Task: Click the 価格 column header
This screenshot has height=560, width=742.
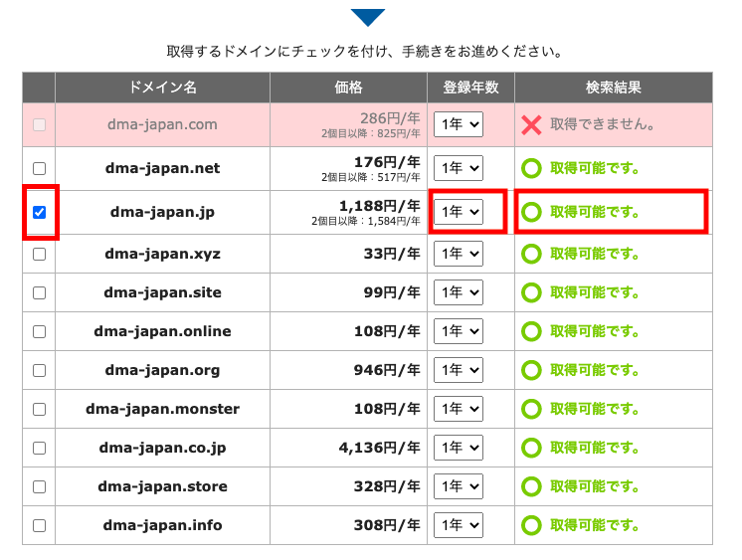Action: pos(348,88)
